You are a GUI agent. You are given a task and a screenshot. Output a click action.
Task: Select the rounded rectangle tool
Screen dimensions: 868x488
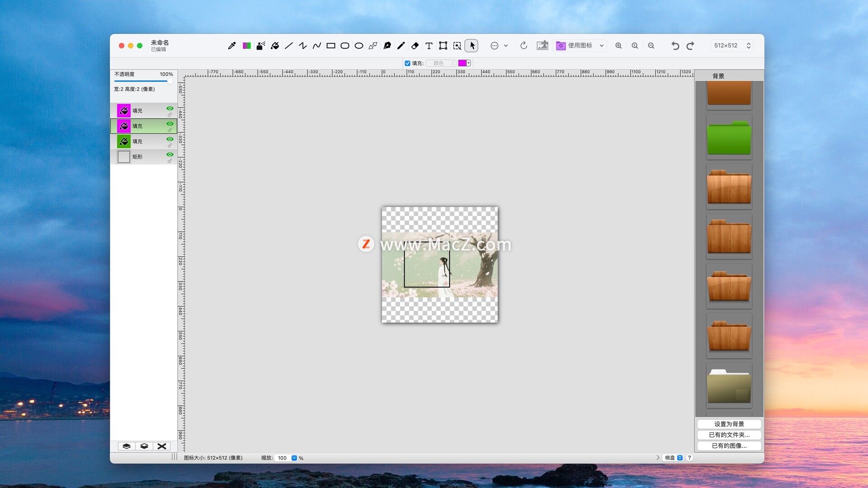[345, 46]
